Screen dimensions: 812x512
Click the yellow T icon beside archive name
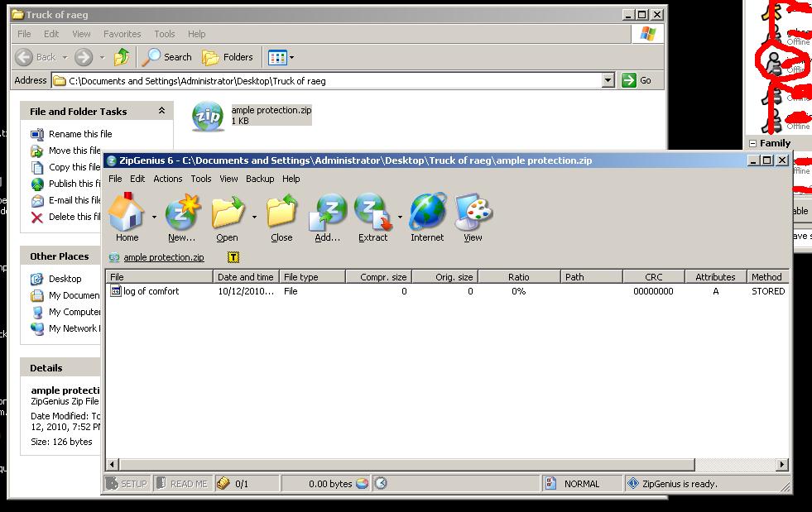233,257
